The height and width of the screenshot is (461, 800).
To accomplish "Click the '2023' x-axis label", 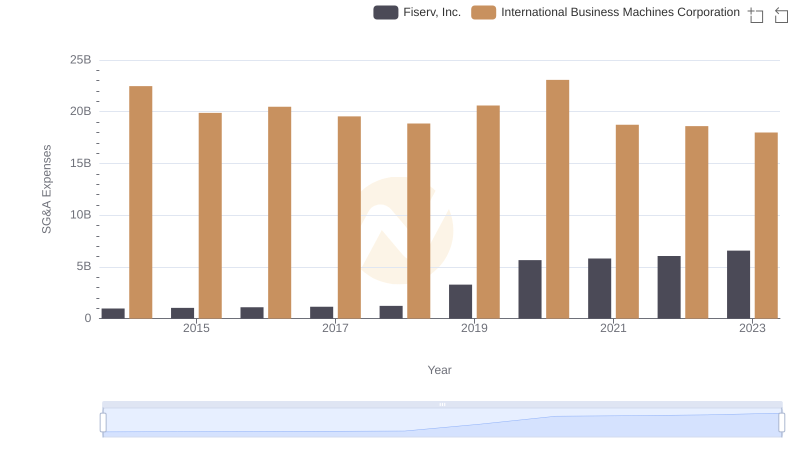I will coord(752,328).
